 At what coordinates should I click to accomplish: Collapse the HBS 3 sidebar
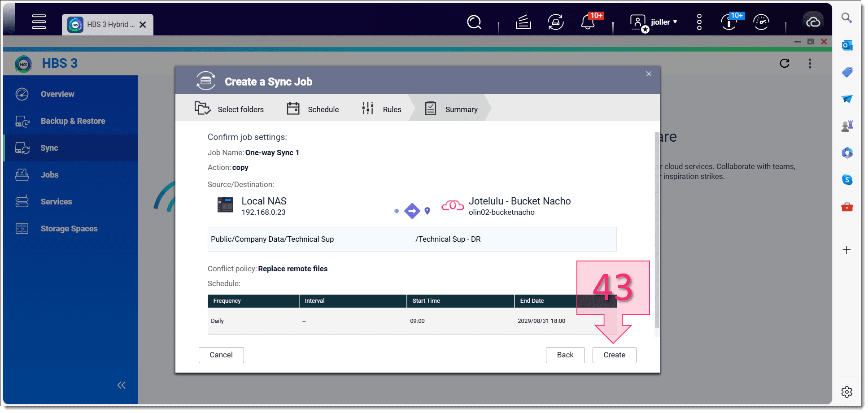point(122,385)
